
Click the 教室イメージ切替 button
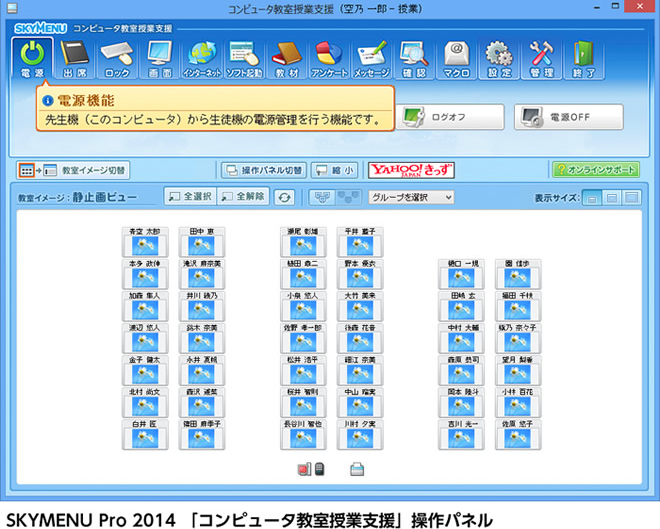click(73, 170)
